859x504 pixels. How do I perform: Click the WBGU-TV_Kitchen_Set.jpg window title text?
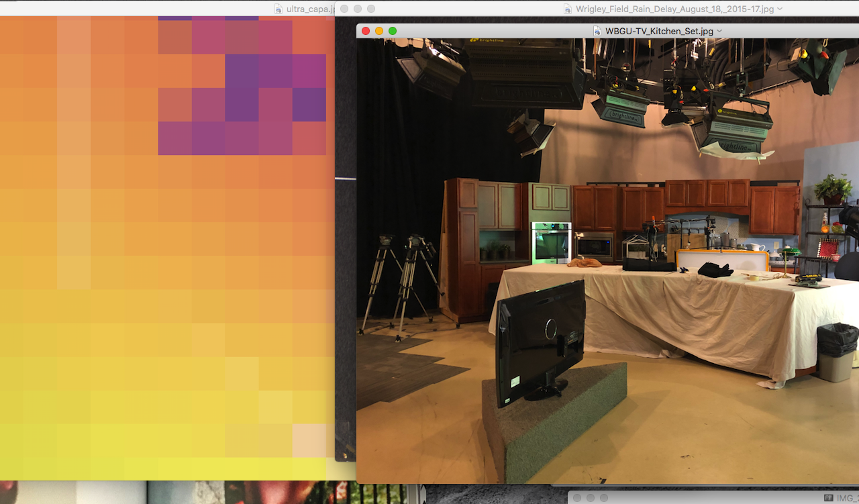click(x=659, y=31)
